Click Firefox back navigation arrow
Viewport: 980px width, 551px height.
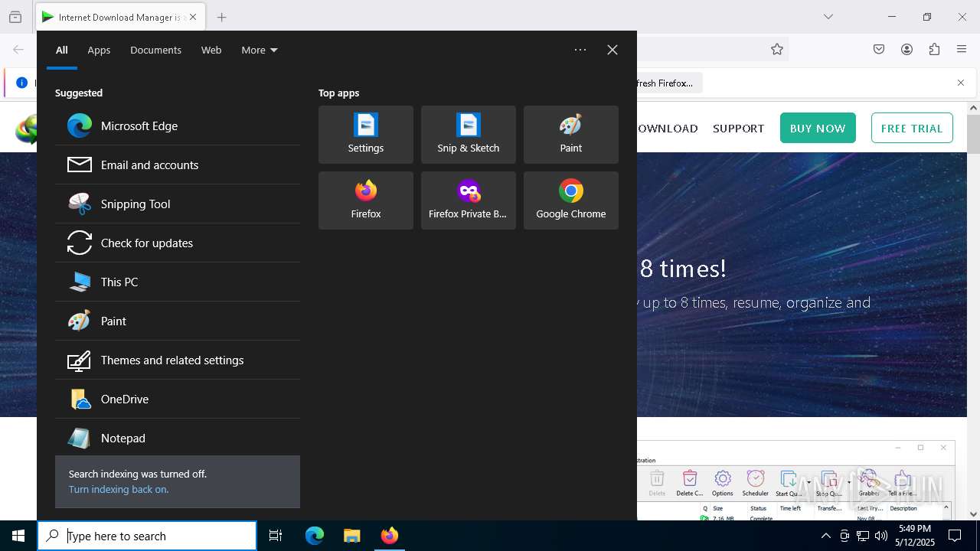click(18, 50)
